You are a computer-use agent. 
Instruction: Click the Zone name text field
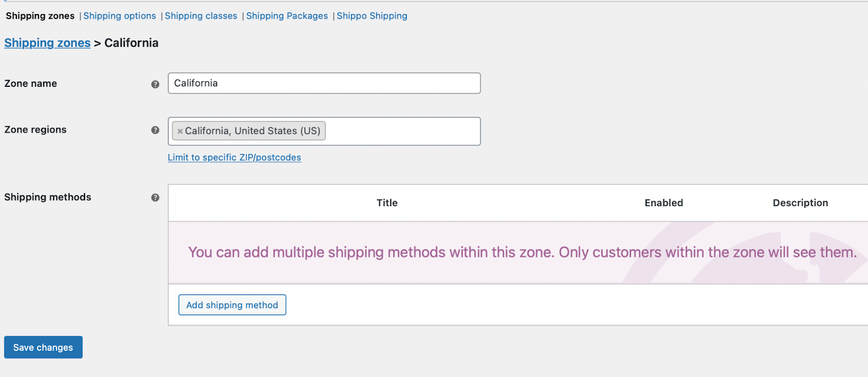(x=324, y=83)
